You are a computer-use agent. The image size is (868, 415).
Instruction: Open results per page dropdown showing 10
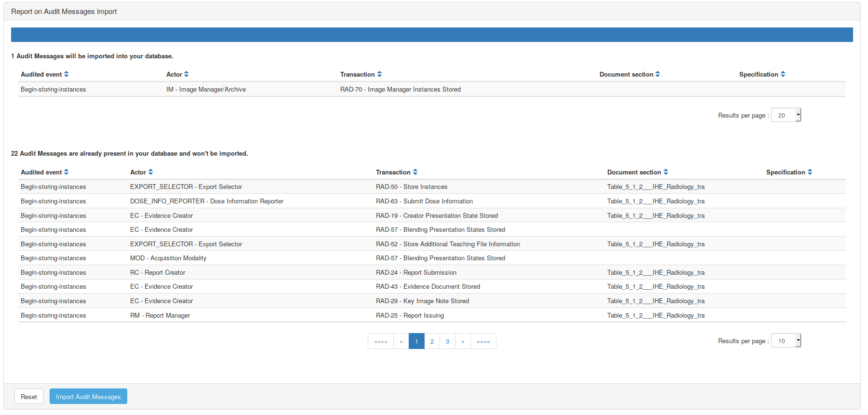click(786, 341)
